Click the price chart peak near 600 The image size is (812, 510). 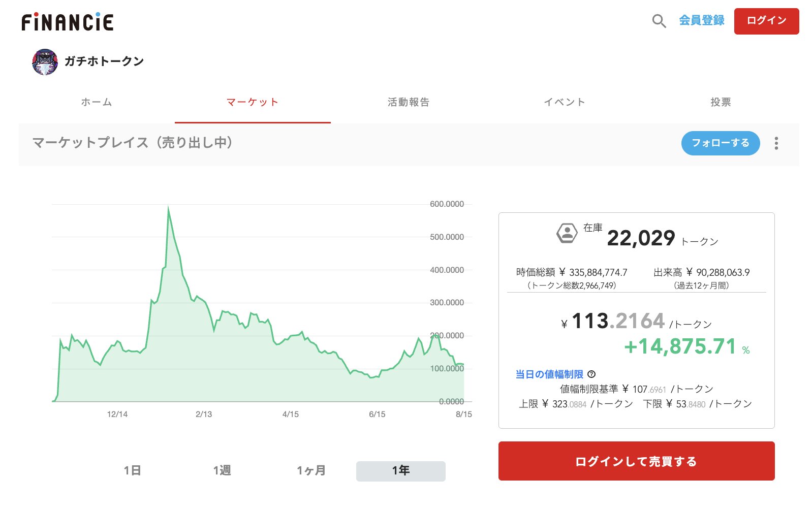pos(168,207)
